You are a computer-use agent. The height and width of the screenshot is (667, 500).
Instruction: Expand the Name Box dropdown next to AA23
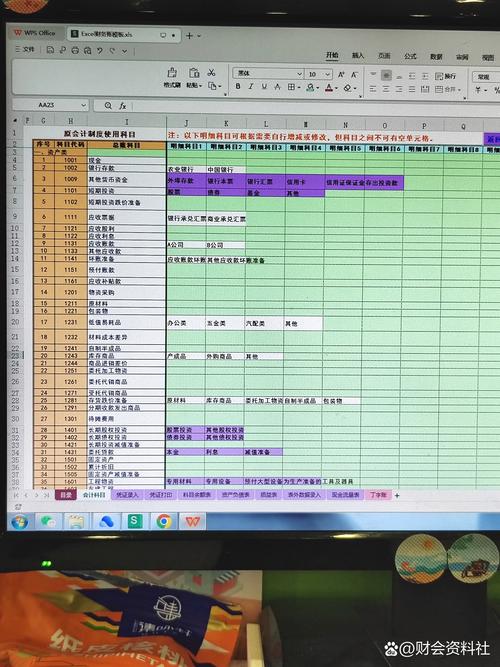coord(83,105)
